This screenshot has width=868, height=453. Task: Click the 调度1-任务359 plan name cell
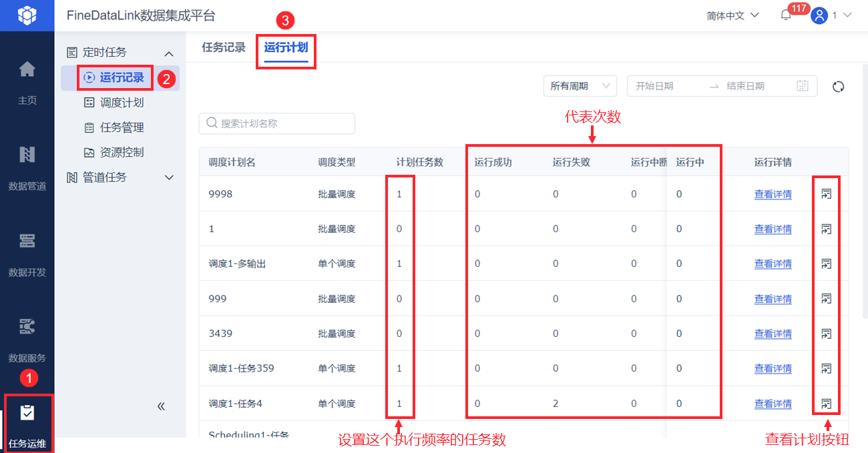pos(241,368)
